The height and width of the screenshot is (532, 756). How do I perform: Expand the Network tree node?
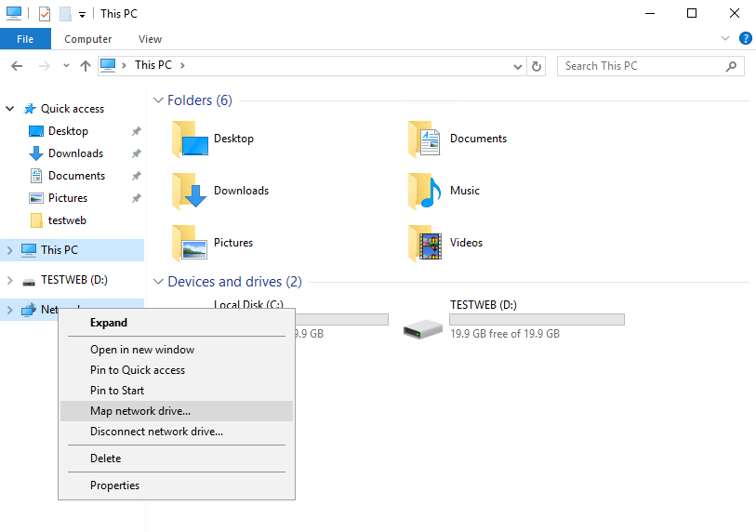point(9,310)
